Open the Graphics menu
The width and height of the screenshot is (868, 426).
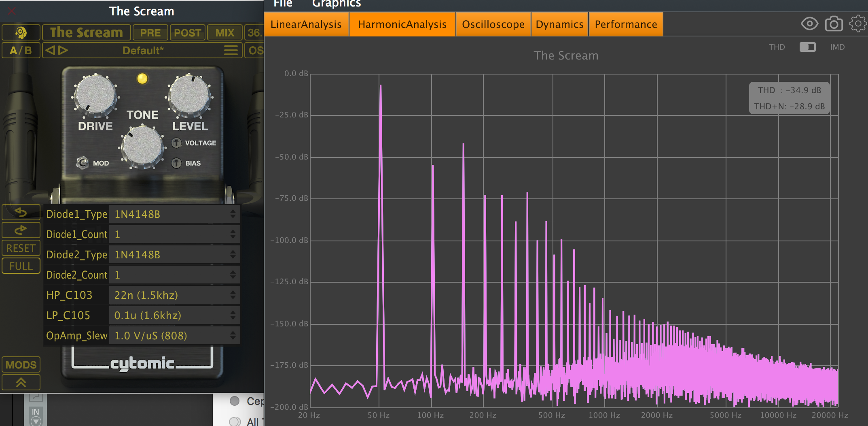pyautogui.click(x=337, y=4)
